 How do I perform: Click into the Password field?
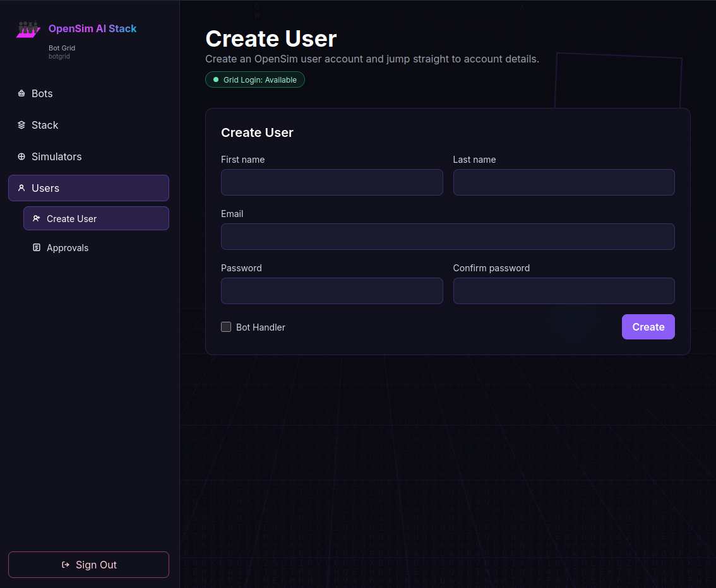(332, 291)
